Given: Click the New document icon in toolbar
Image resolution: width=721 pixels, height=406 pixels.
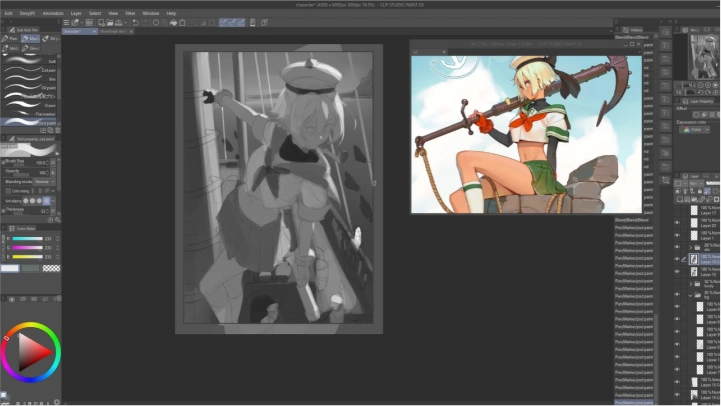Looking at the screenshot, I should [101, 23].
